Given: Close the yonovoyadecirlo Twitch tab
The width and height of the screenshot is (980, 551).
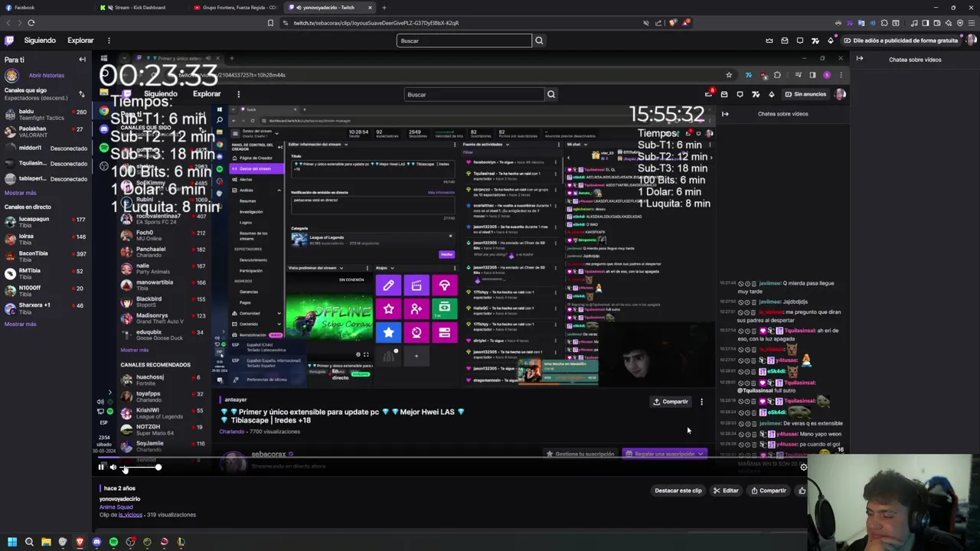Looking at the screenshot, I should tap(370, 8).
